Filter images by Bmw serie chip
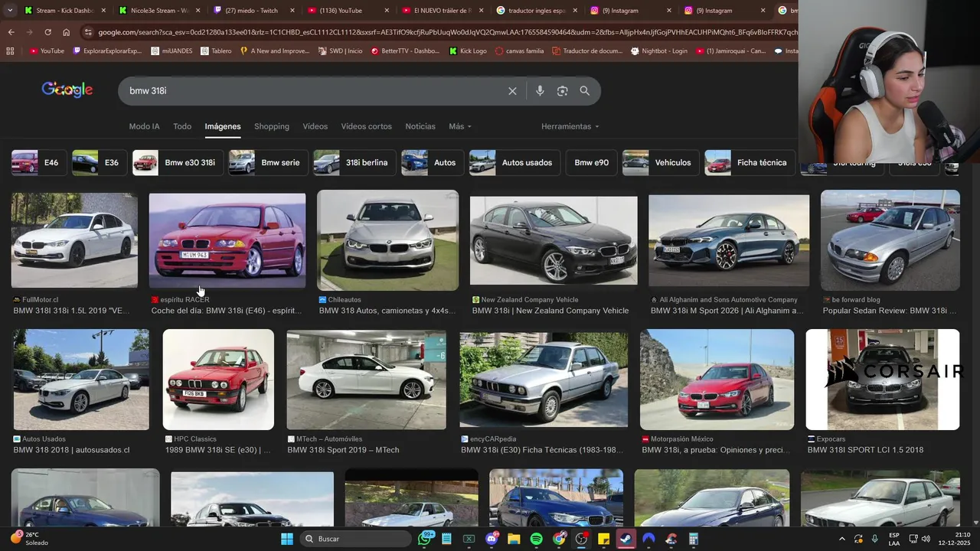980x551 pixels. coord(269,163)
